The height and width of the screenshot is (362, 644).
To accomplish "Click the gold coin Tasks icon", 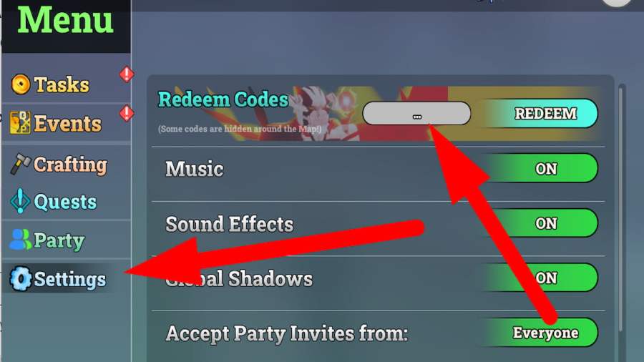I will click(21, 84).
